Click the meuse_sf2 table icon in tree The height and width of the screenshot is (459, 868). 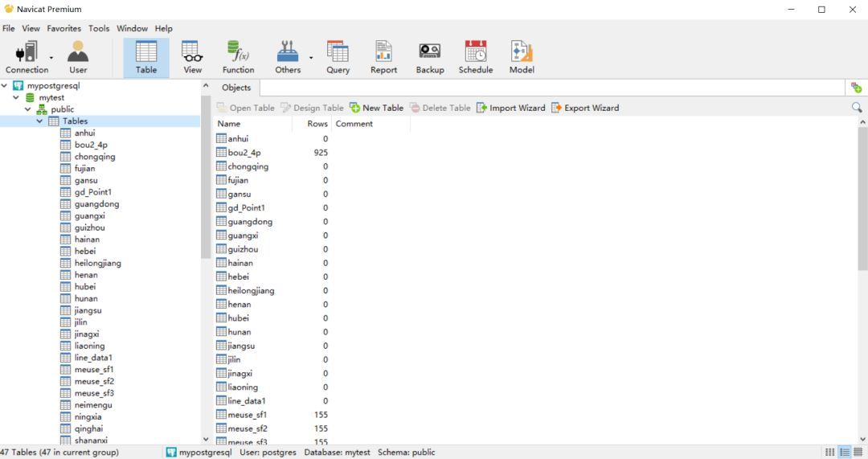click(x=65, y=381)
